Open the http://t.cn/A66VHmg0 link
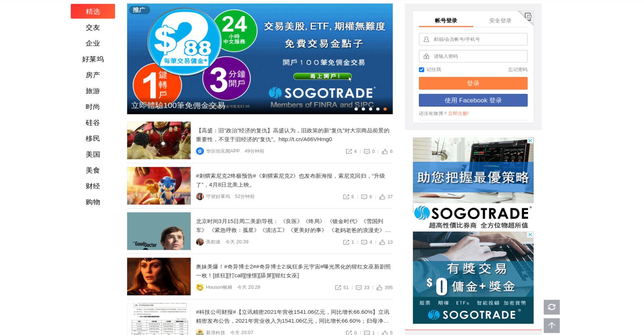Image resolution: width=644 pixels, height=335 pixels. [x=305, y=139]
